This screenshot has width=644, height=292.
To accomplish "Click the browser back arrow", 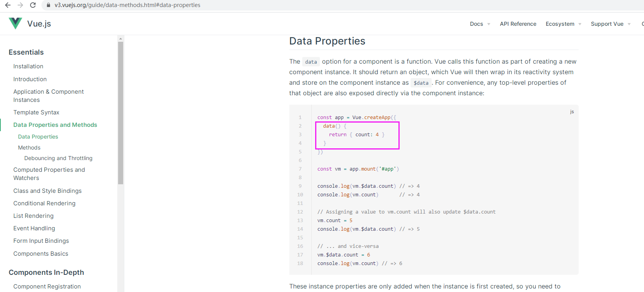I will [x=8, y=5].
